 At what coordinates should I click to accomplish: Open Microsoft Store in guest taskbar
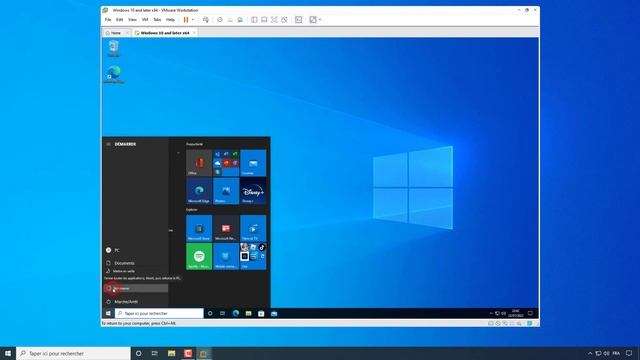pyautogui.click(x=261, y=313)
